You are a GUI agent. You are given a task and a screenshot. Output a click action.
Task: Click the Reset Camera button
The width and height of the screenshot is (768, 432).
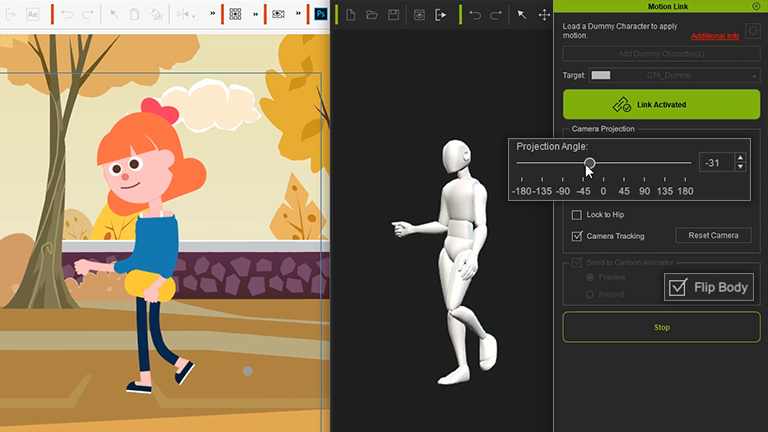pyautogui.click(x=713, y=236)
